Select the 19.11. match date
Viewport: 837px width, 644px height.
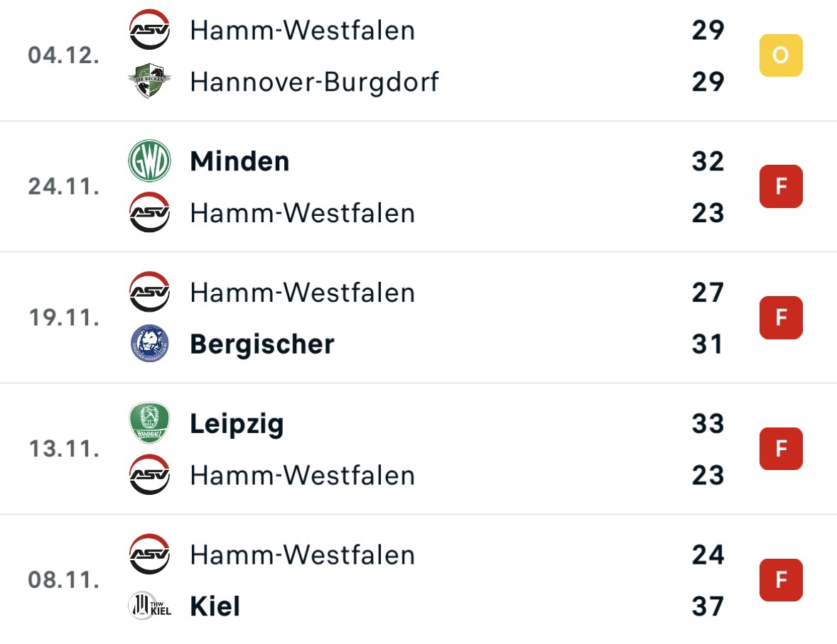64,317
